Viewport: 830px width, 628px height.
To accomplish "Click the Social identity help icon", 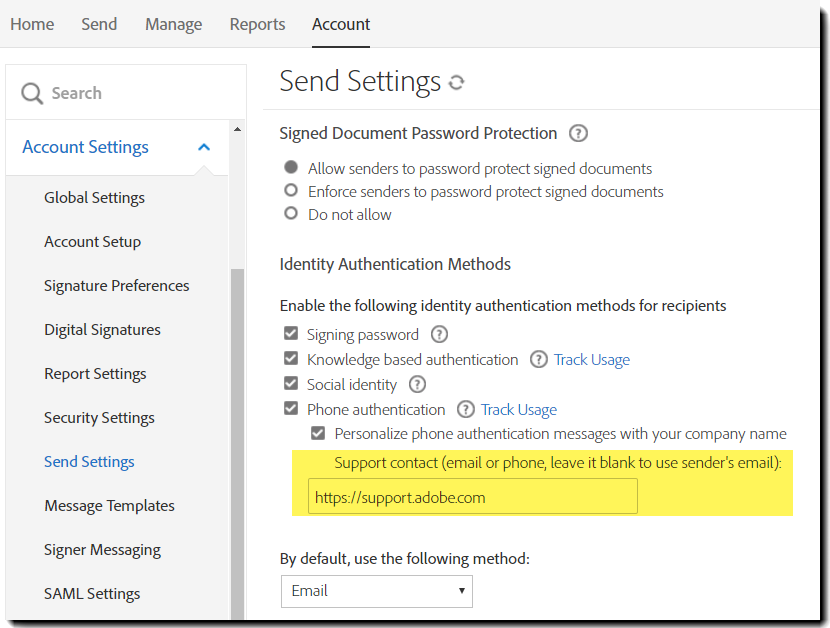I will [417, 384].
